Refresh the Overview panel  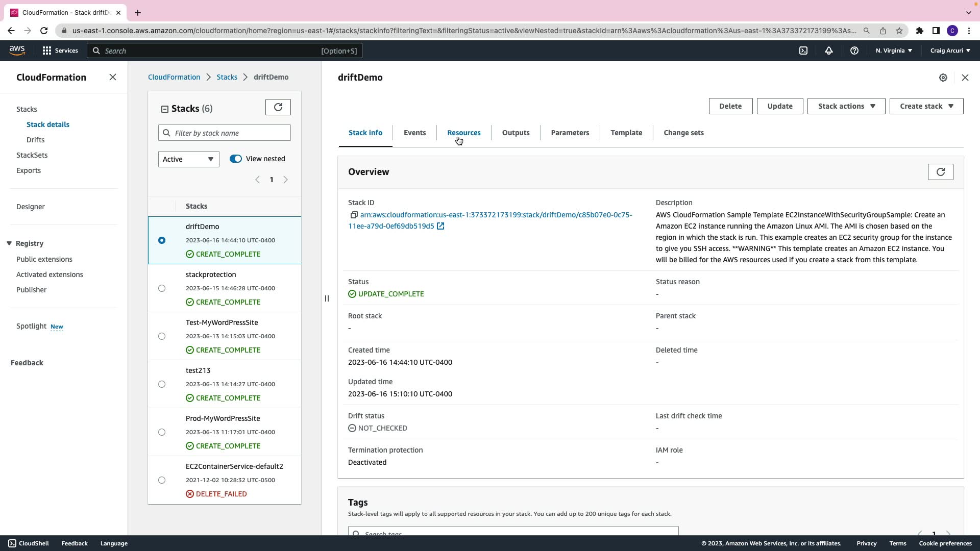click(x=940, y=172)
